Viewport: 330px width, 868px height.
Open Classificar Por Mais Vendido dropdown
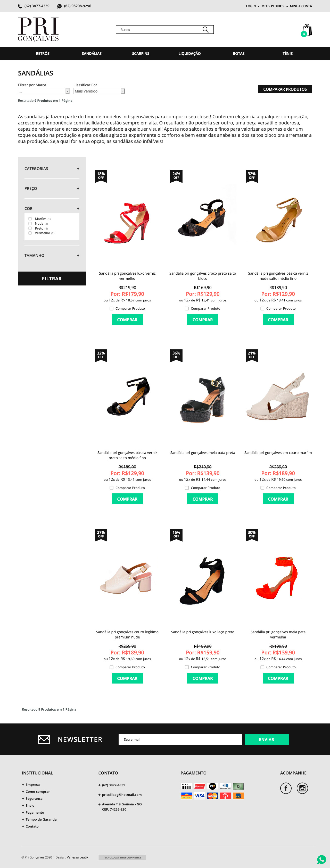click(x=99, y=91)
